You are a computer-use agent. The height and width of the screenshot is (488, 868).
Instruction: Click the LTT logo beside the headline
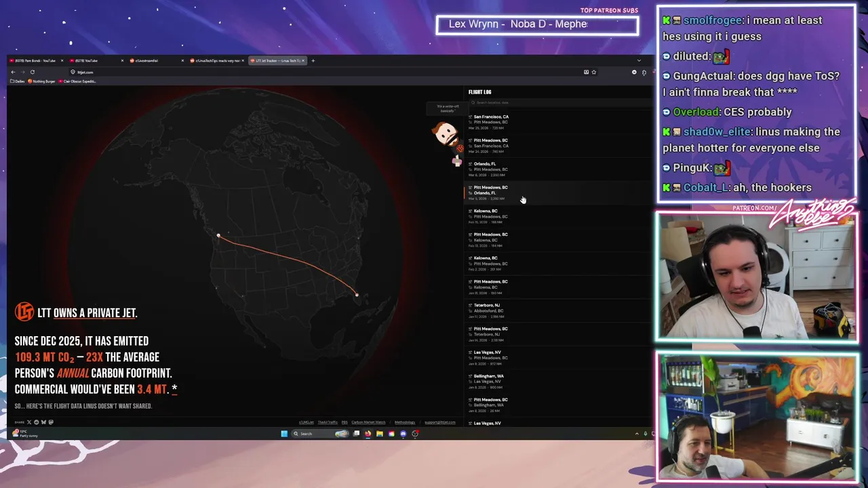(x=24, y=312)
